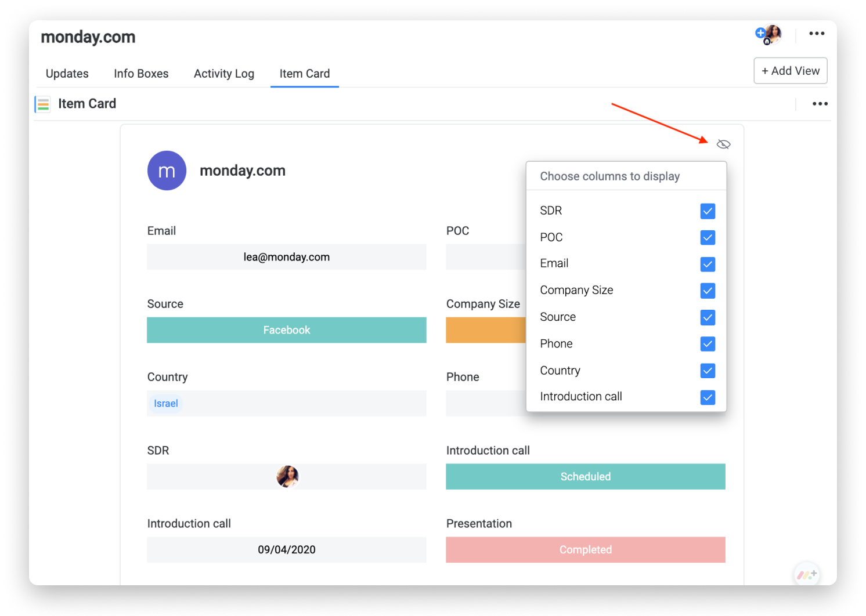Open the Completed presentation status cell
The width and height of the screenshot is (866, 616).
pyautogui.click(x=586, y=550)
